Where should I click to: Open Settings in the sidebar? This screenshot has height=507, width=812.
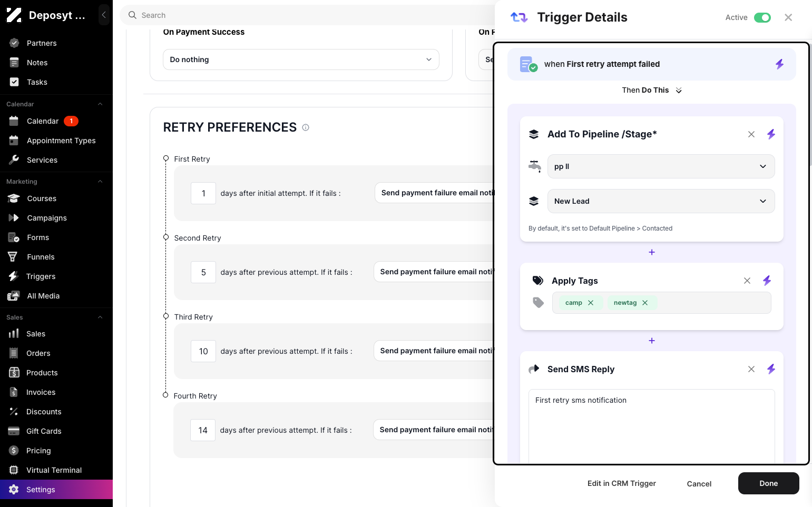[56, 490]
